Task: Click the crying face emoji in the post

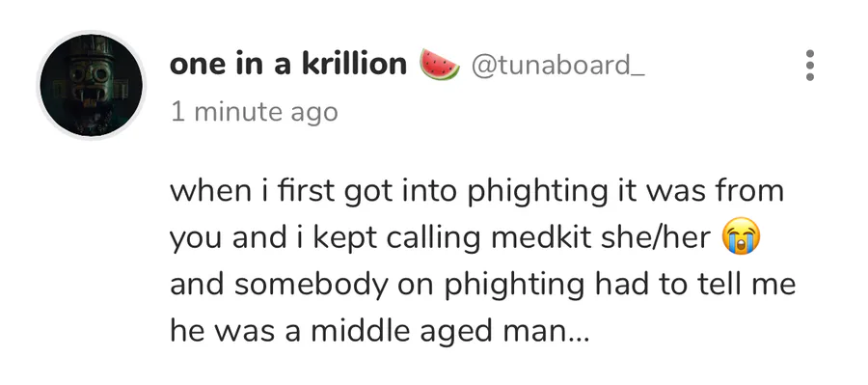Action: click(x=742, y=237)
